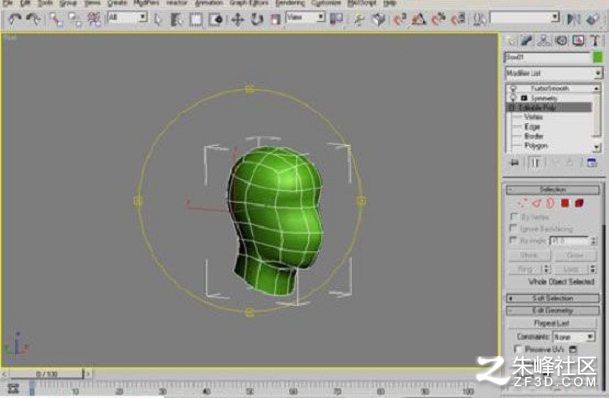Open the Modify command panel tab

527,40
